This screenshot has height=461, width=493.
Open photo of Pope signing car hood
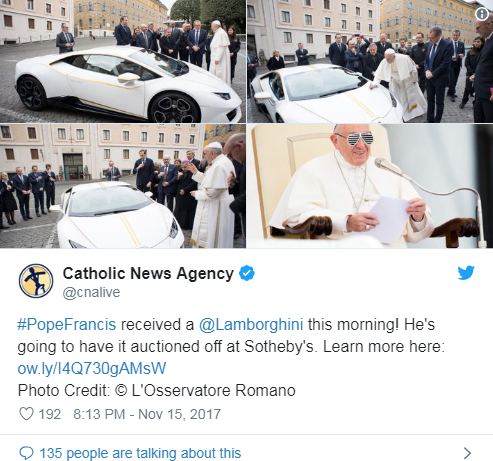coord(370,61)
